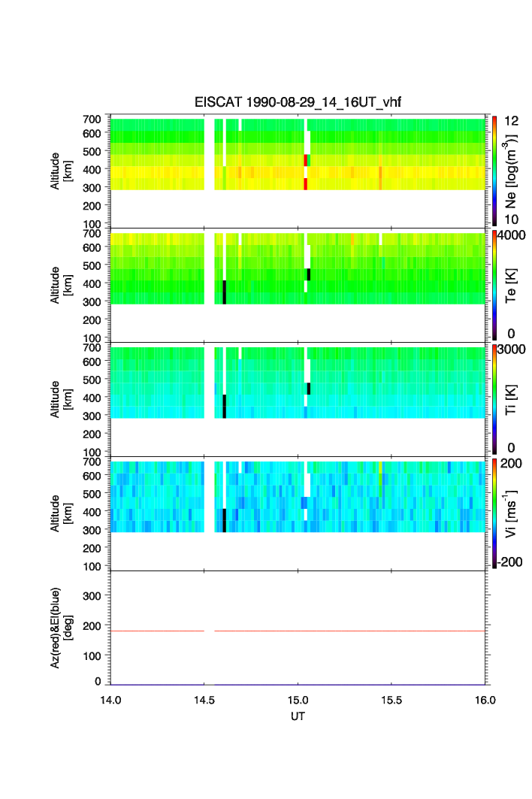
Task: Click the red azimuth line in bottom panel
Action: pyautogui.click(x=298, y=631)
